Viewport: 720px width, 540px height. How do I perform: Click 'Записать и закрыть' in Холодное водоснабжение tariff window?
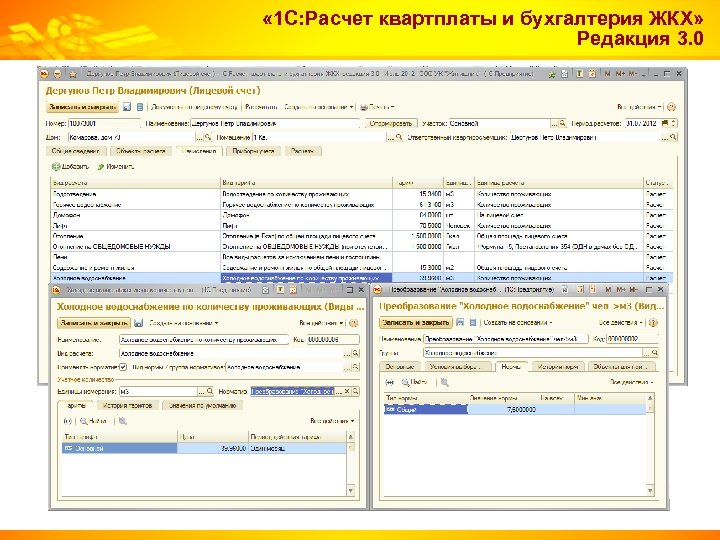[94, 323]
